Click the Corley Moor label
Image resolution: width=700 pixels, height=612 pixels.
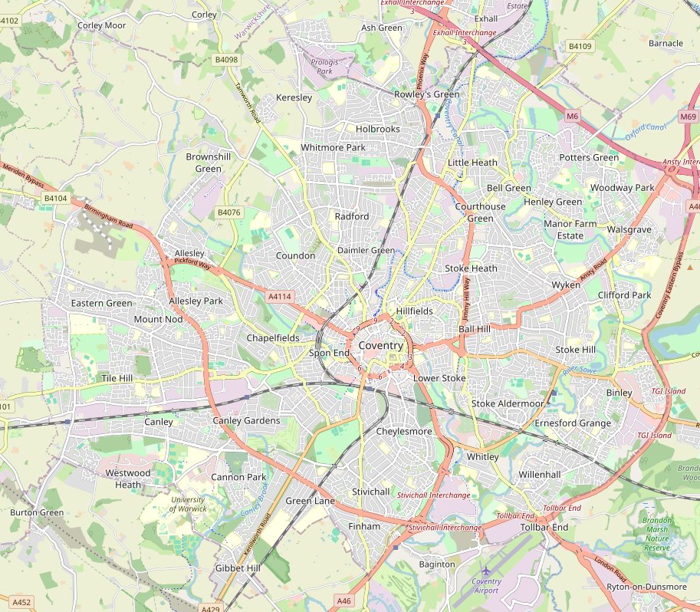[102, 25]
